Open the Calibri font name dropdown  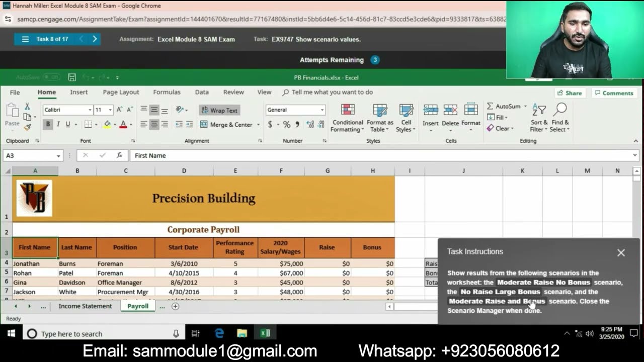point(90,110)
